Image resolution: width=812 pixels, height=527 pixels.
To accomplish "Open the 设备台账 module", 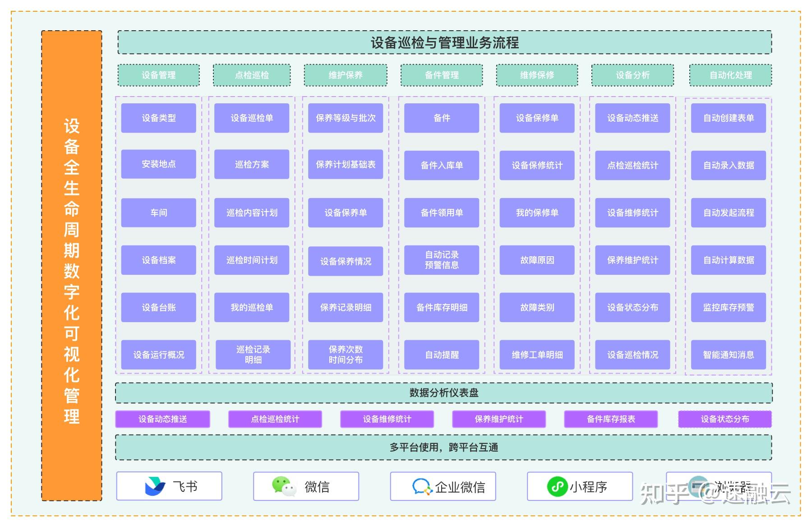I will 159,307.
